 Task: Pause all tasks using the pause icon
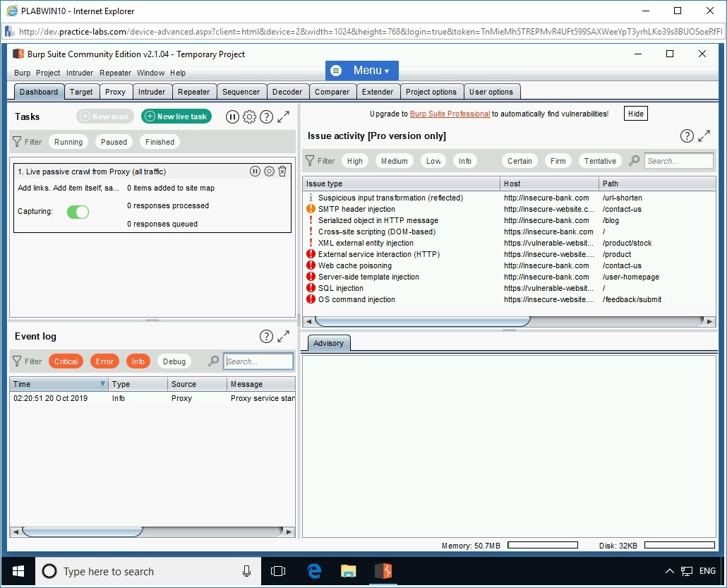coord(232,116)
